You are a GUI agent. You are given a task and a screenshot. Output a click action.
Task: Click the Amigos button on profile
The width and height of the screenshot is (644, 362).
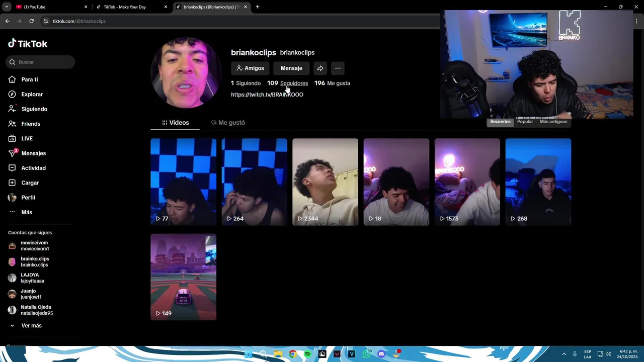coord(250,68)
